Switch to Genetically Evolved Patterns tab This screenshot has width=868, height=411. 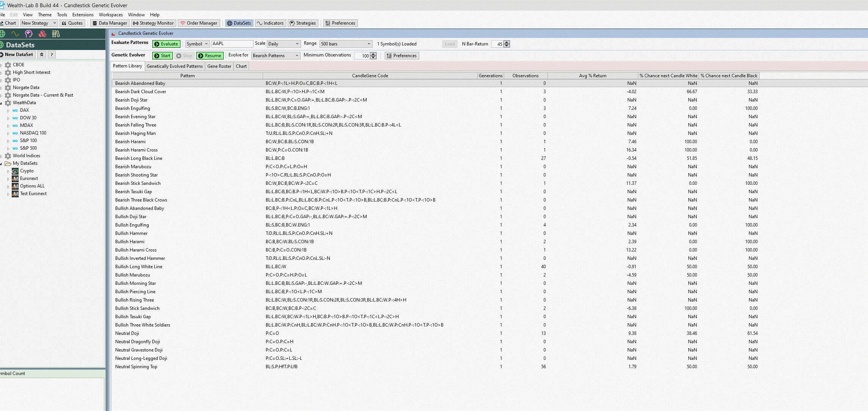click(174, 66)
